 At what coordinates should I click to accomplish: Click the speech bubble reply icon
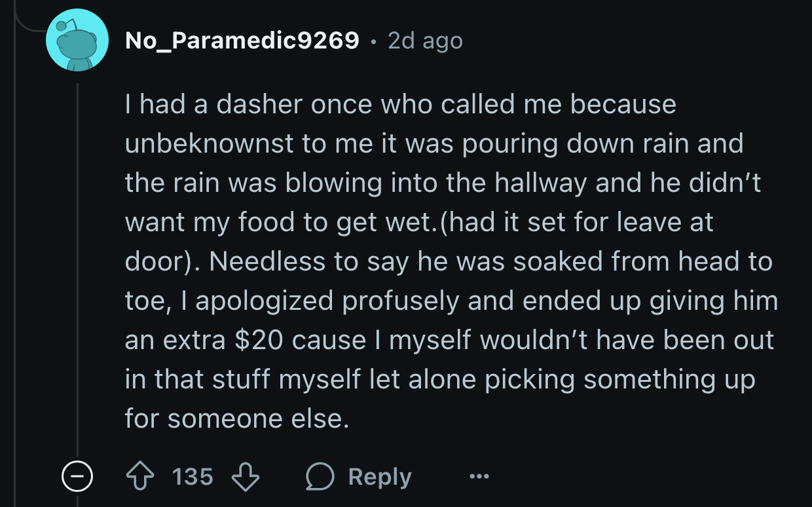321,477
